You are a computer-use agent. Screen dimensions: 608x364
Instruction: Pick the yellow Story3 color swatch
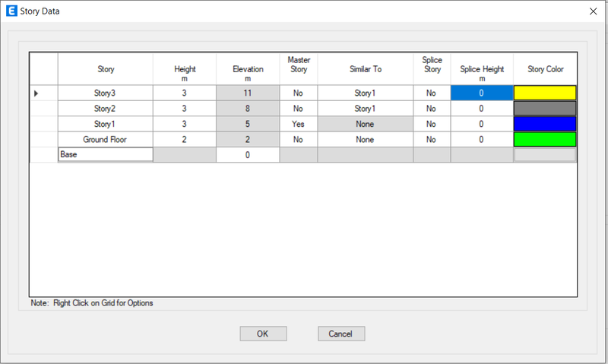[545, 93]
